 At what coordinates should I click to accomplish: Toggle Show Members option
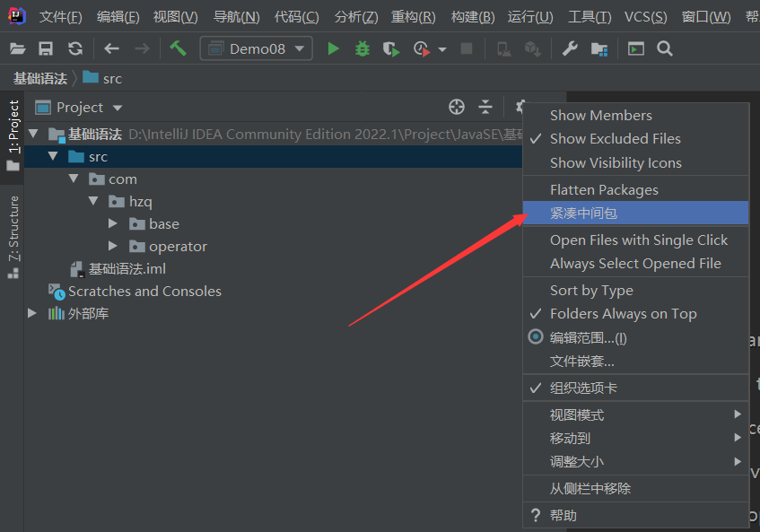pos(635,116)
